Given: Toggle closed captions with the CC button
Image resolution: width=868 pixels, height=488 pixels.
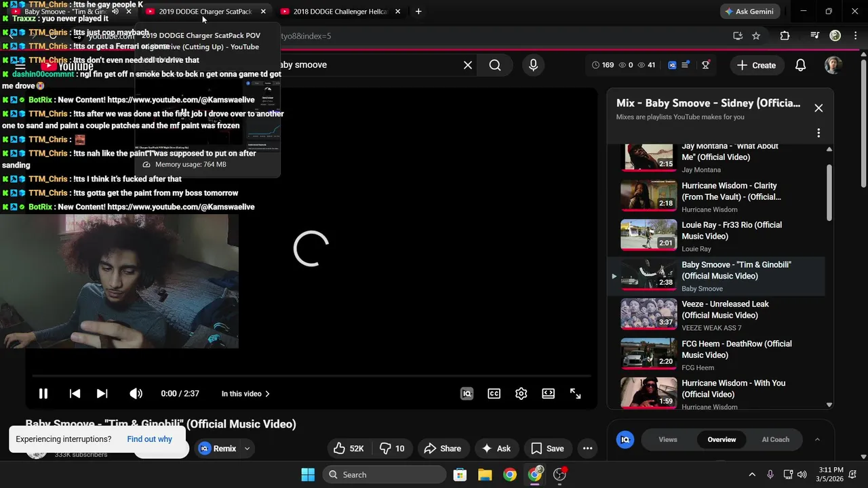Looking at the screenshot, I should [494, 394].
